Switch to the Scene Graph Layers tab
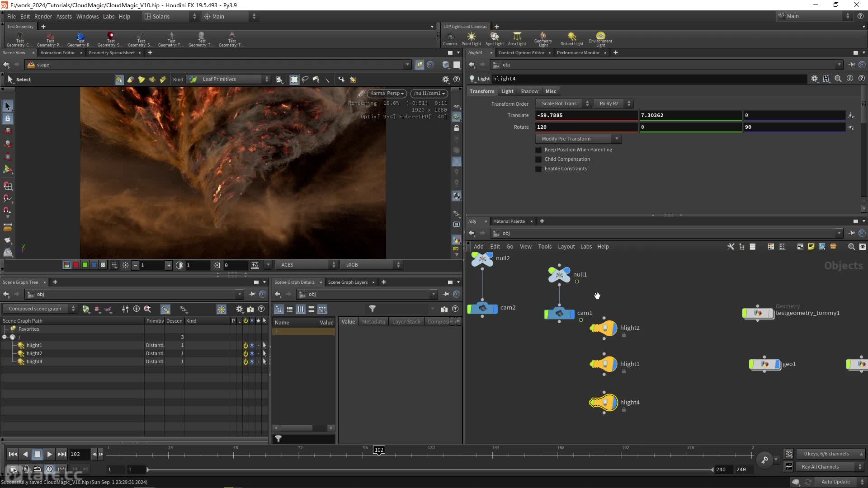The image size is (868, 488). click(x=348, y=282)
